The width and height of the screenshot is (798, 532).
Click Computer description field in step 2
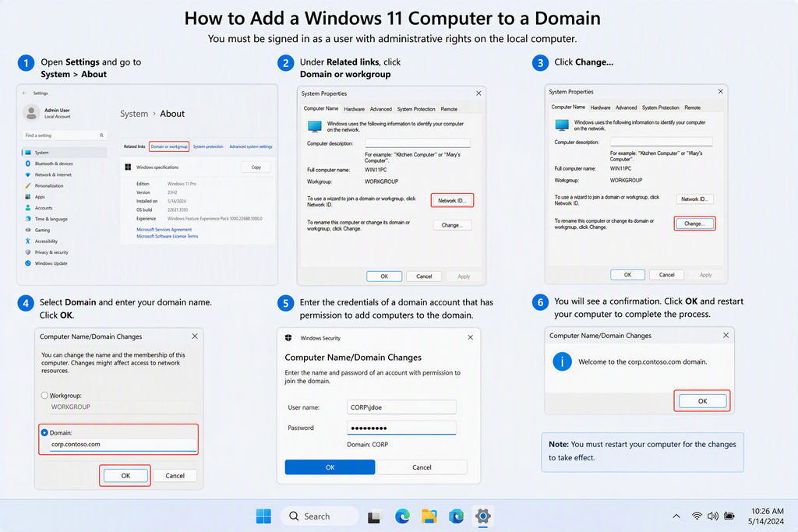pyautogui.click(x=418, y=143)
